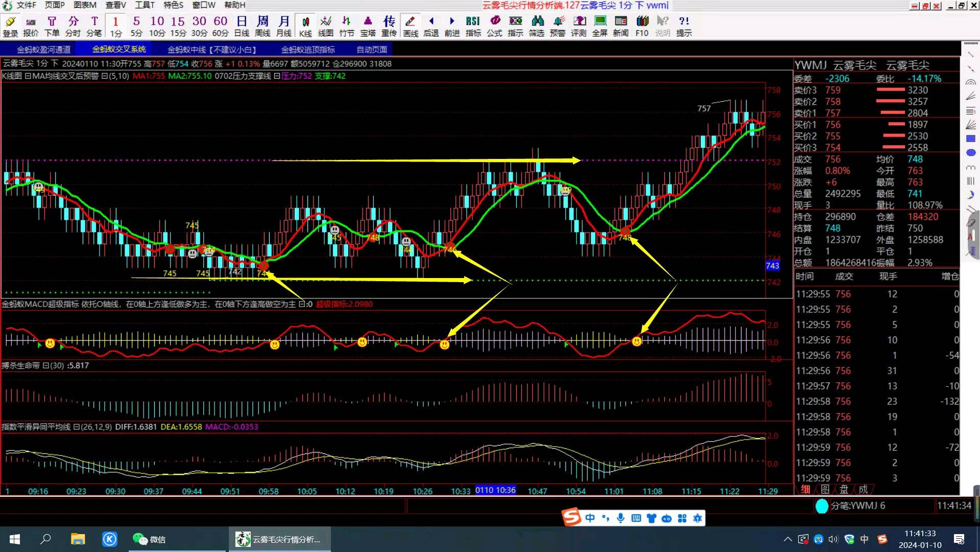Select the 5分 timeframe
This screenshot has height=552, width=980.
pos(136,26)
